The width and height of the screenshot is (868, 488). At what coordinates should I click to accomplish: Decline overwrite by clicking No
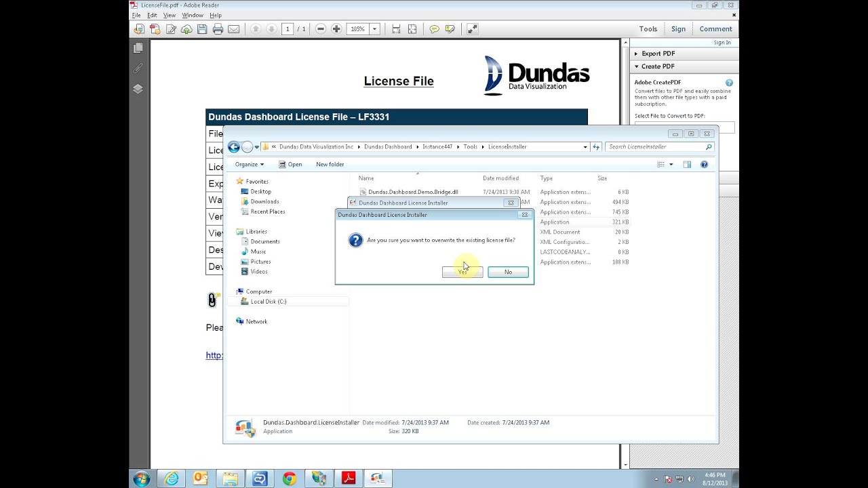tap(508, 272)
